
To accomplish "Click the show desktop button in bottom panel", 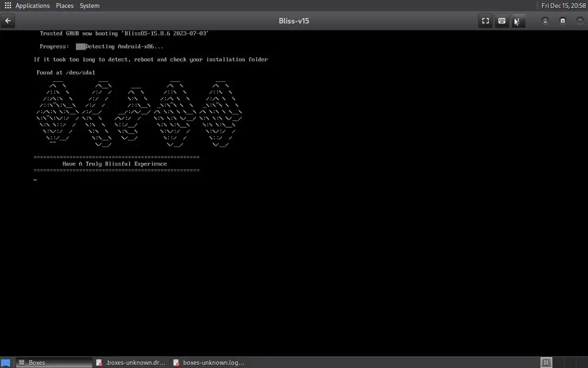I will pyautogui.click(x=5, y=362).
